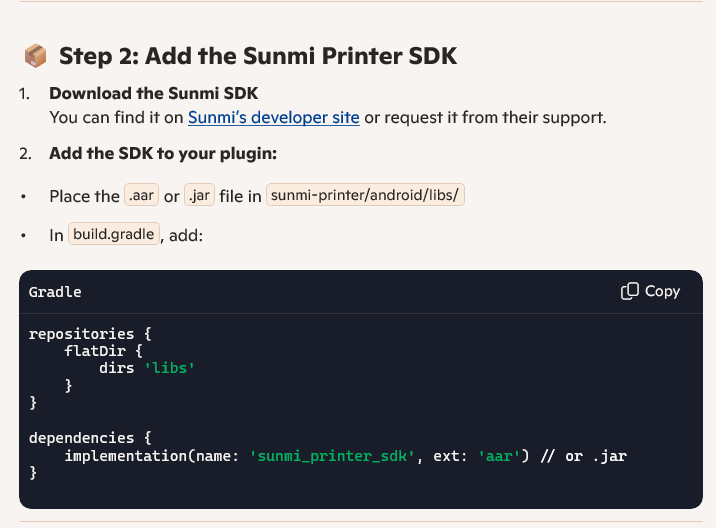This screenshot has width=716, height=528.
Task: Click the 'sunmi_printer_sdk' string in the code
Action: [x=332, y=456]
